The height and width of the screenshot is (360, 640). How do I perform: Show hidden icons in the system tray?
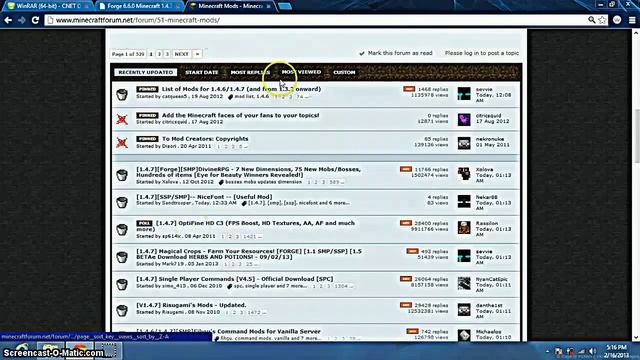[x=547, y=351]
